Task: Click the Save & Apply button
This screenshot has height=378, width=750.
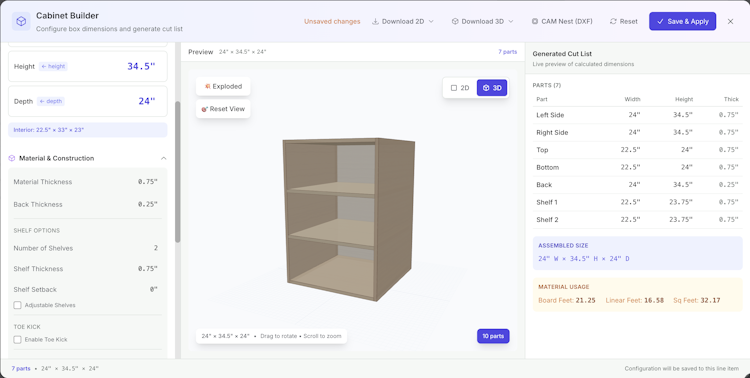Action: pos(682,22)
